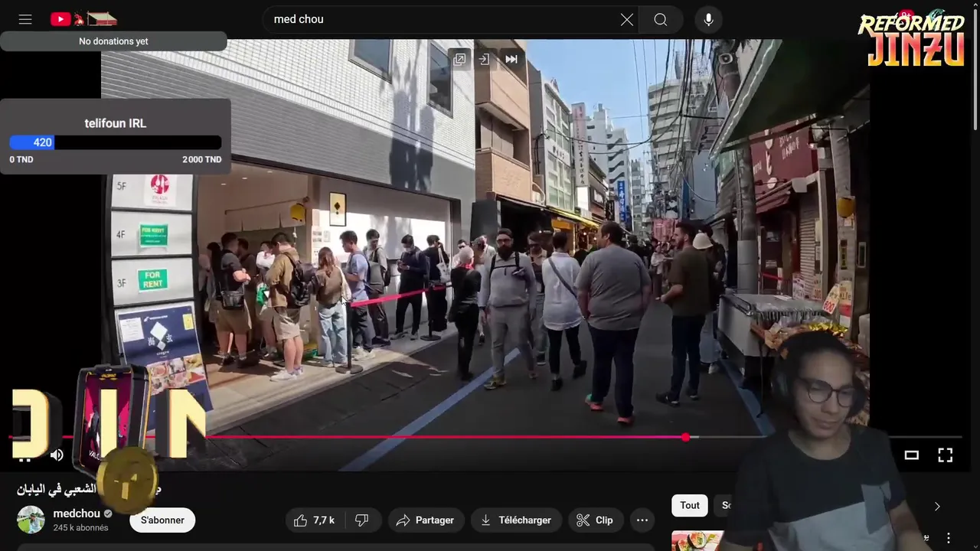Select the 'Tout' filter chip
Screen dimensions: 980x551
point(690,505)
